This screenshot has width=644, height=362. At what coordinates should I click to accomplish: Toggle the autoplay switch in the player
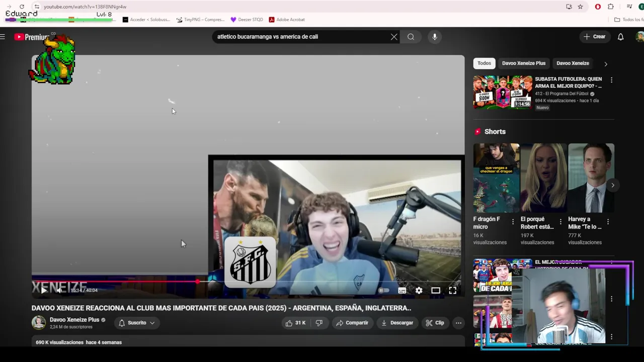(383, 290)
